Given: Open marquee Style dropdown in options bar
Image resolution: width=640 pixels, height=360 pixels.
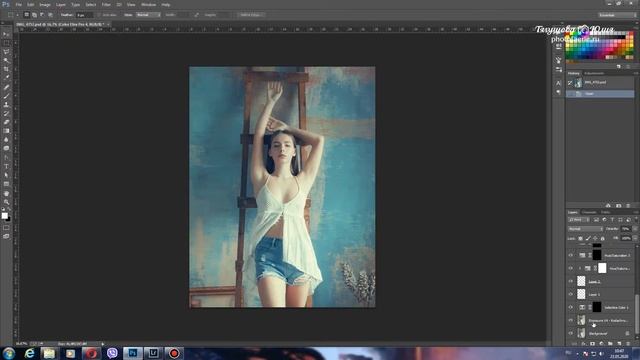Looking at the screenshot, I should pos(148,15).
